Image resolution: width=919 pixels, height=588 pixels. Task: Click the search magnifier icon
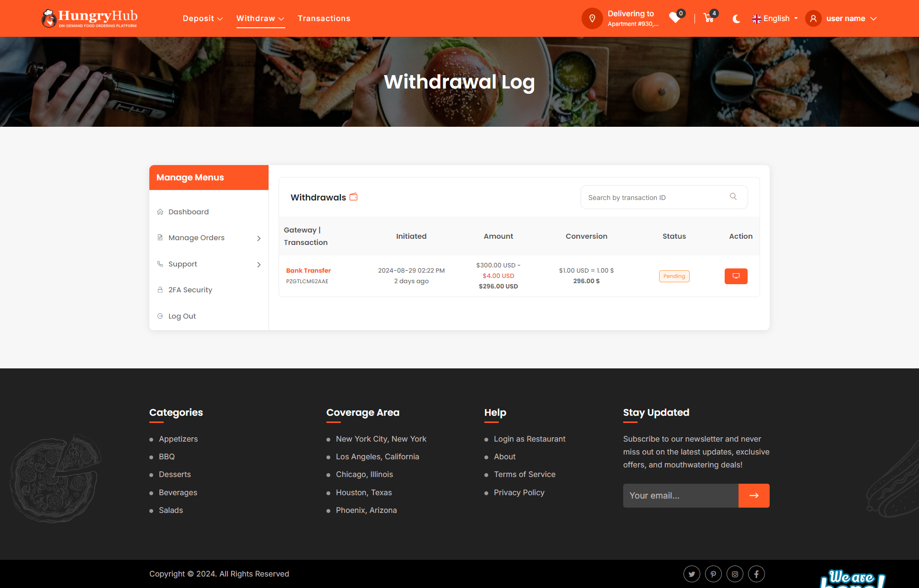click(733, 196)
